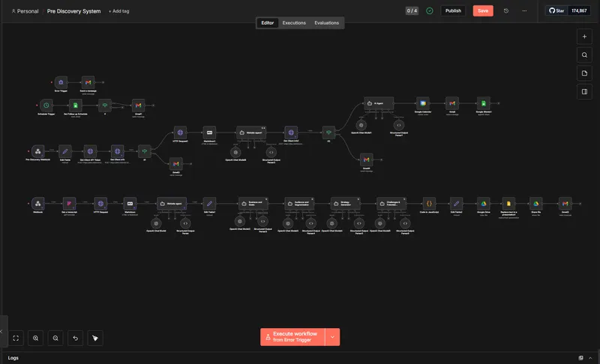Switch to the Evaluations tab
Image resolution: width=600 pixels, height=364 pixels.
coord(326,23)
